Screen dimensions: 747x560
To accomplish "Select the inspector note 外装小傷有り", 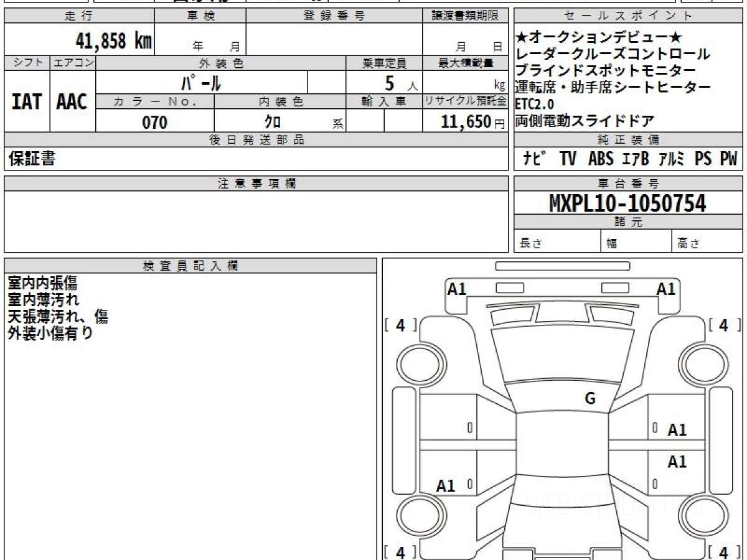I will coord(50,333).
